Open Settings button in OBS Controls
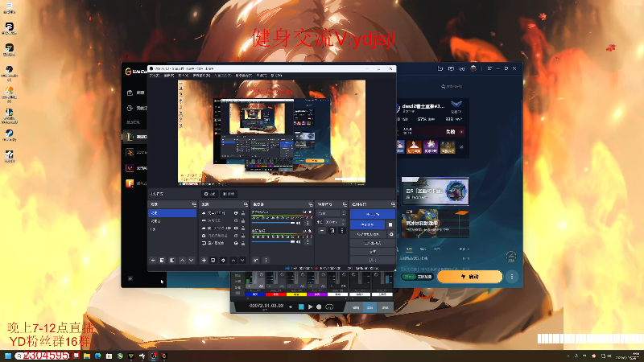The width and height of the screenshot is (644, 362). coord(373,252)
